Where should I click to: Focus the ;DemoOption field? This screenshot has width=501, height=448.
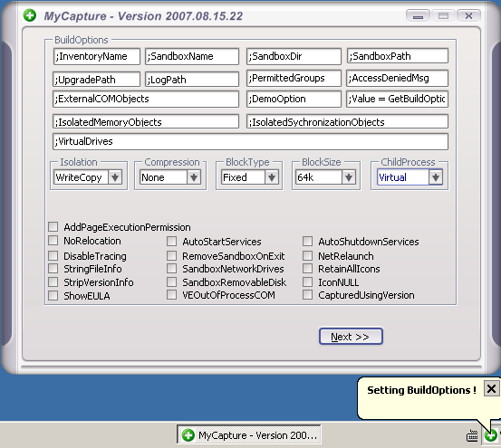(294, 99)
